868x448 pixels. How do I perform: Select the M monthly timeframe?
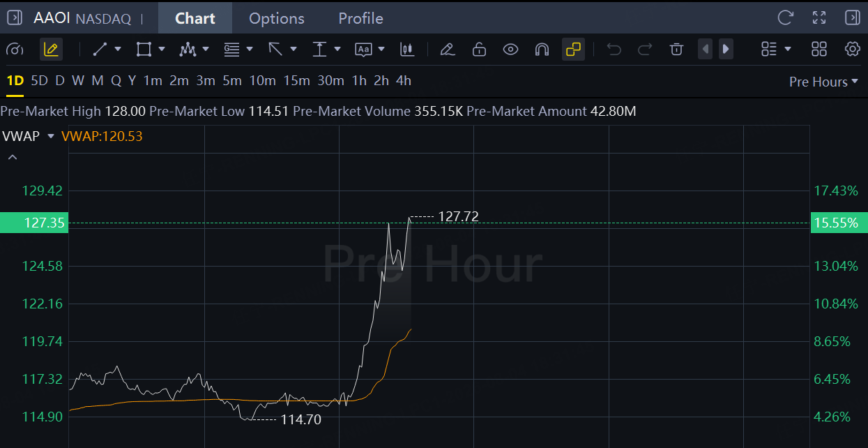pyautogui.click(x=98, y=81)
